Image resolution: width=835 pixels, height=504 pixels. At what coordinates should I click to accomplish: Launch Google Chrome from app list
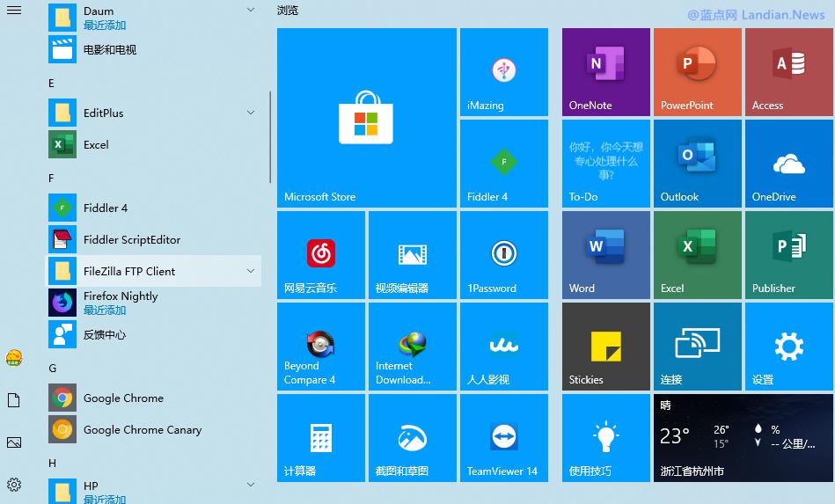tap(155, 398)
